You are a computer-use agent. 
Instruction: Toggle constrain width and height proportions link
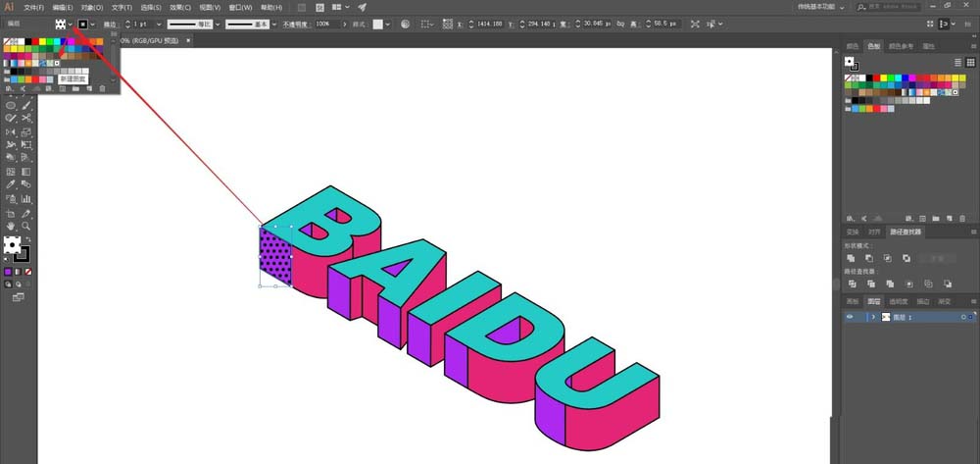620,24
